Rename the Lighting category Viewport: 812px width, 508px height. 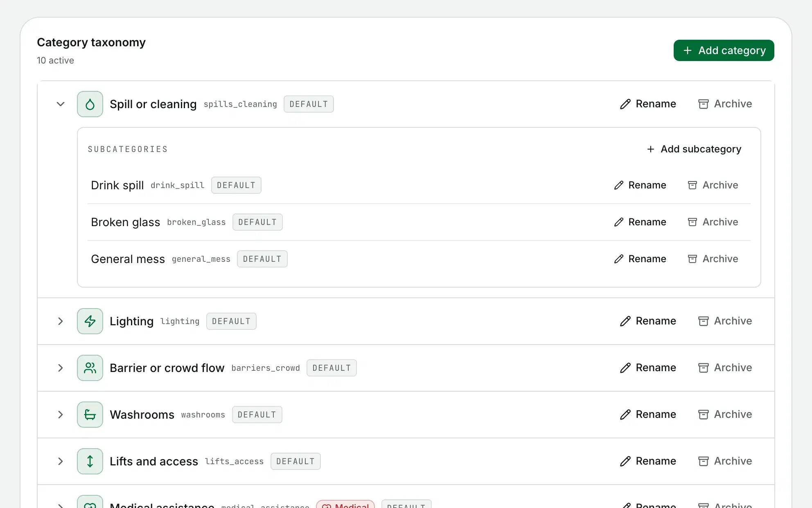click(648, 321)
